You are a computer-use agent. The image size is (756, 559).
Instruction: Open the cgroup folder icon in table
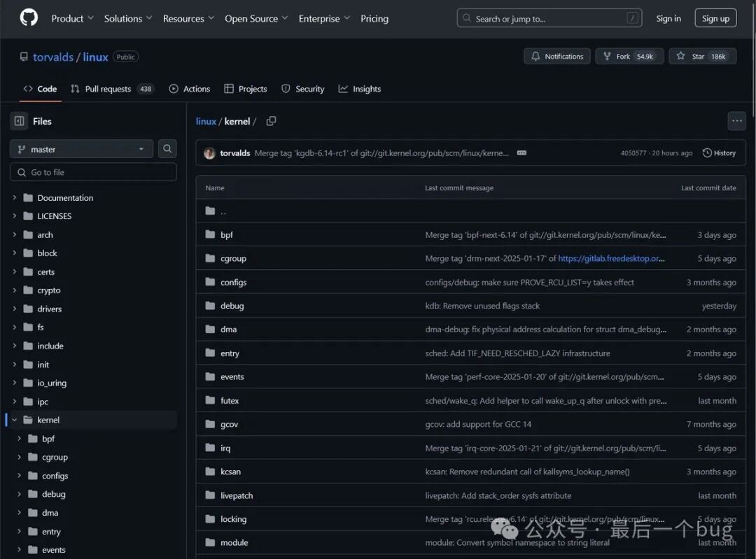[210, 258]
